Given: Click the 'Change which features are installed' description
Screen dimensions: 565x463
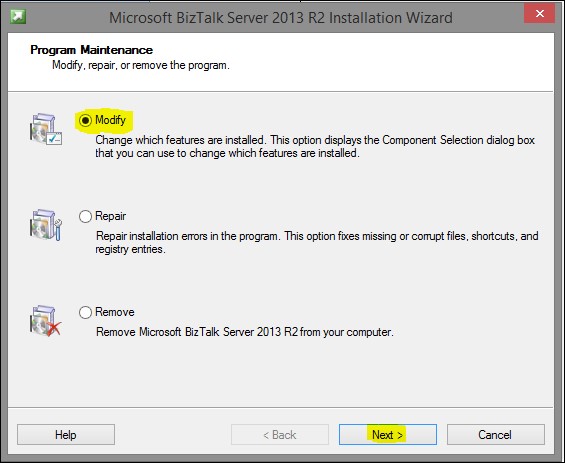Looking at the screenshot, I should click(x=315, y=146).
